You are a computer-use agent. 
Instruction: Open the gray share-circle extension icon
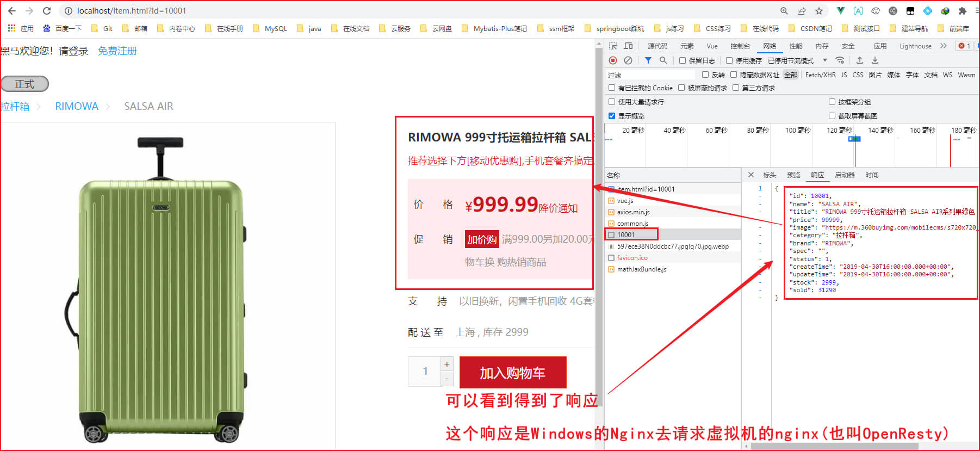pyautogui.click(x=893, y=11)
